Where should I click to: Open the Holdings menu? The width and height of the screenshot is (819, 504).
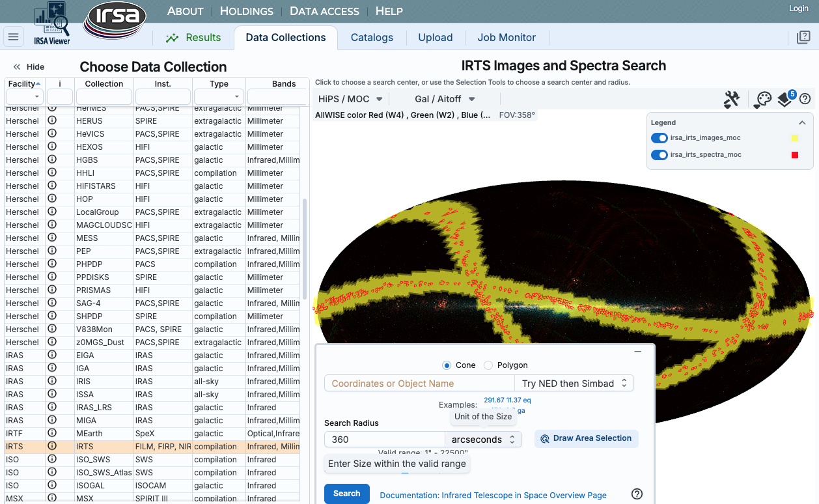247,11
